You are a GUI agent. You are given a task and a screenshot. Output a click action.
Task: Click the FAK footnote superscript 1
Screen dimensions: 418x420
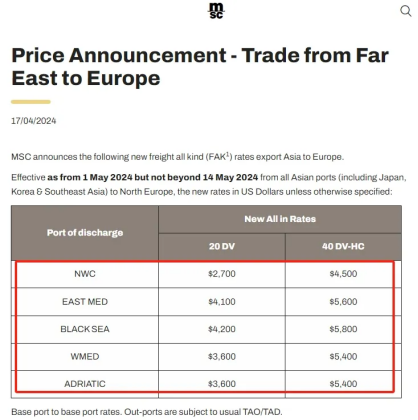click(x=228, y=154)
